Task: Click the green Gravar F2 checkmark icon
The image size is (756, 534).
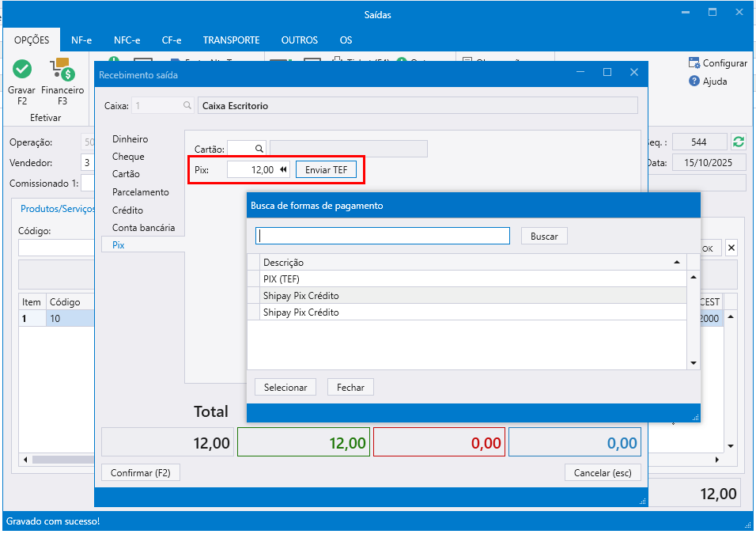Action: coord(22,70)
